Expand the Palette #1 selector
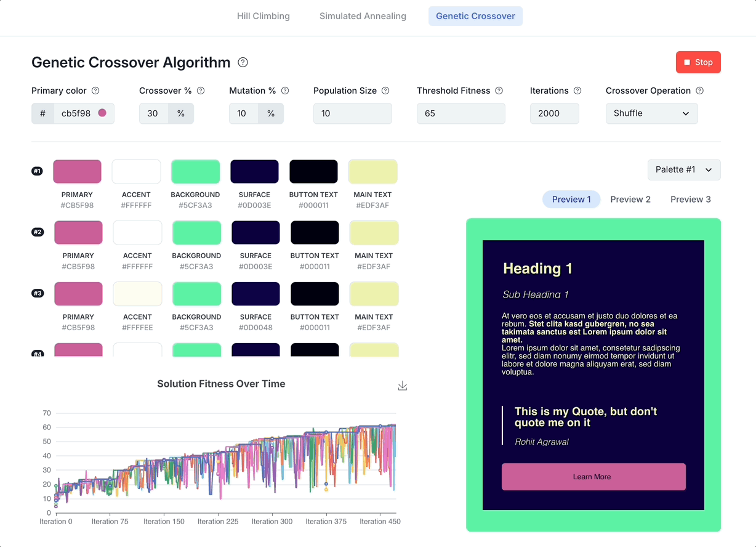756x547 pixels. point(683,170)
